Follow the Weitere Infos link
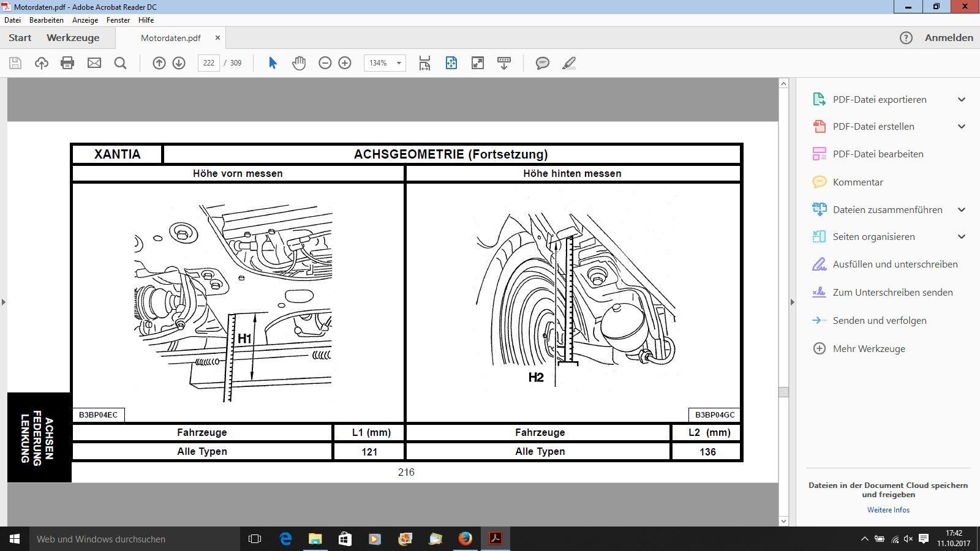Viewport: 980px width, 551px height. tap(888, 509)
